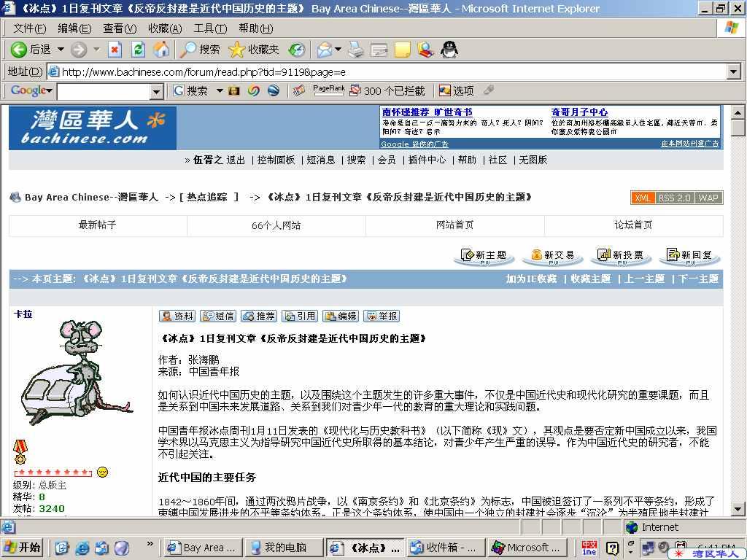This screenshot has width=747, height=560.
Task: Click the Chinese IME icon in taskbar
Action: coord(589,548)
